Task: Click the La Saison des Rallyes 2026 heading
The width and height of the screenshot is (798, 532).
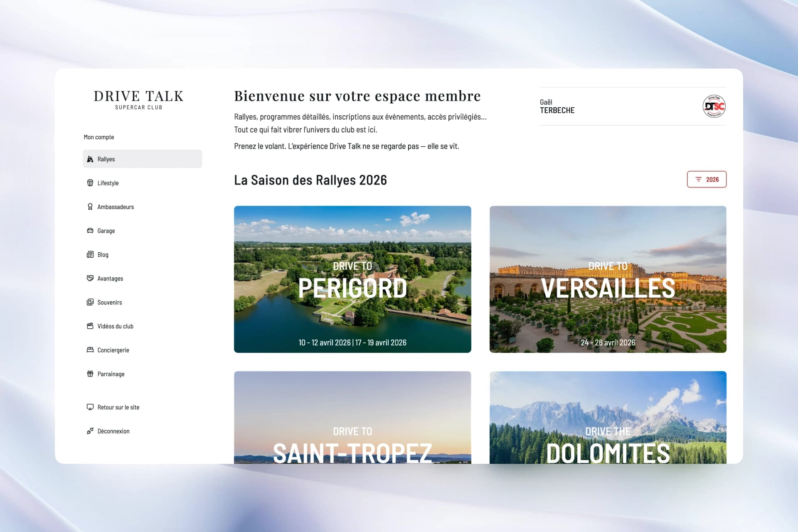Action: (x=310, y=180)
